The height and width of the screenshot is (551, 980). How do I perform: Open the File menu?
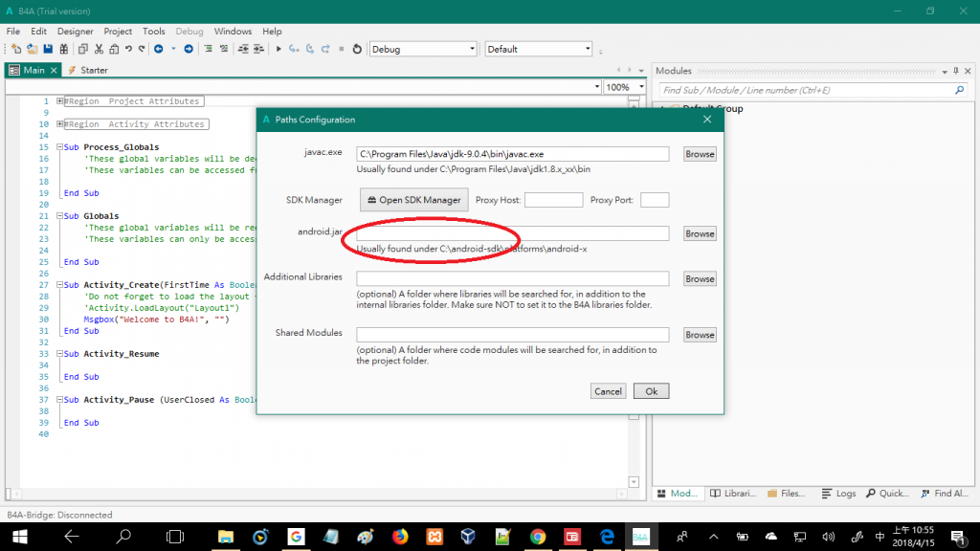[x=13, y=32]
